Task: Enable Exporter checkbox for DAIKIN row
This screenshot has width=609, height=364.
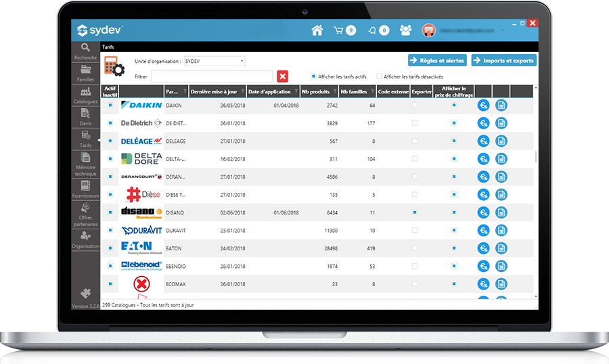Action: coord(415,105)
